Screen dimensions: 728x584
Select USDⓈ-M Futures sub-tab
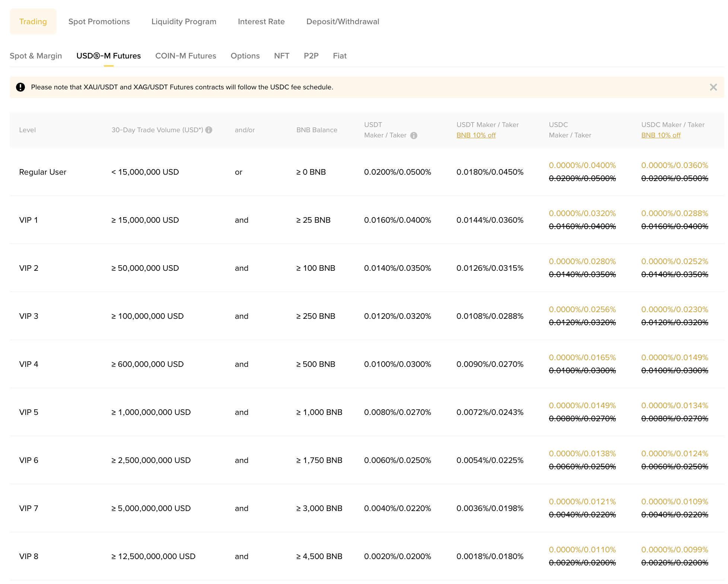coord(108,56)
